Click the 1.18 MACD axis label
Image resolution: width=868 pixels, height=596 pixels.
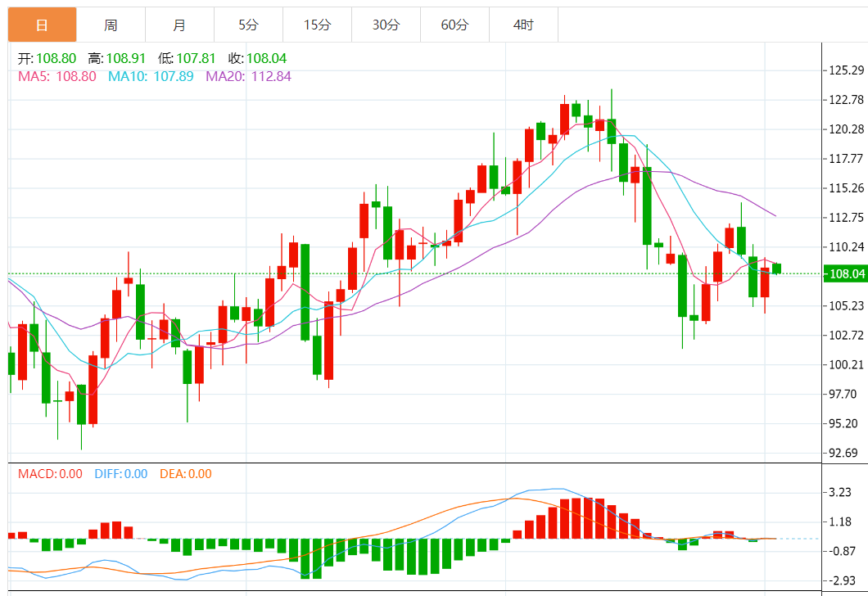[840, 521]
